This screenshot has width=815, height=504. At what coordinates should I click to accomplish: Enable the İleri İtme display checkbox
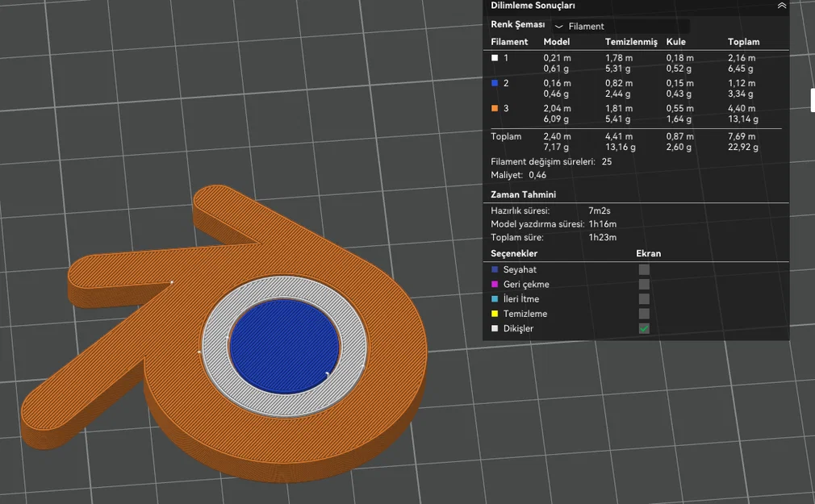click(644, 298)
